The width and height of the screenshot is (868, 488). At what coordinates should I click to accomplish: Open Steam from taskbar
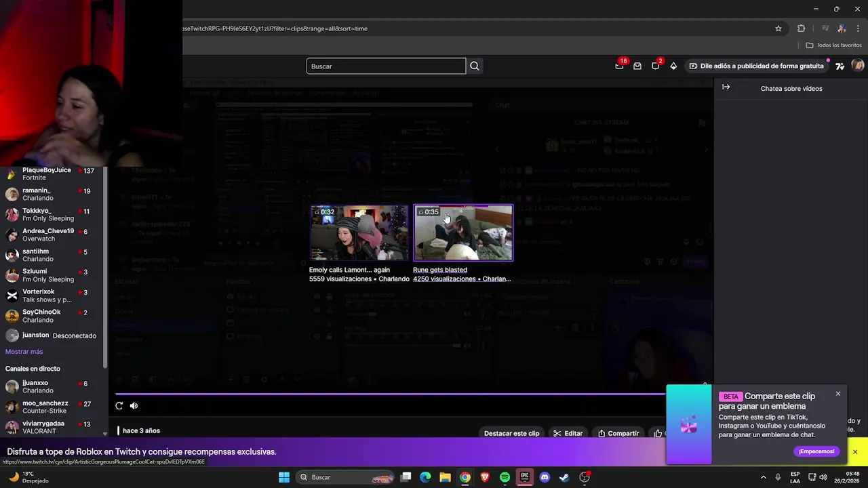564,477
